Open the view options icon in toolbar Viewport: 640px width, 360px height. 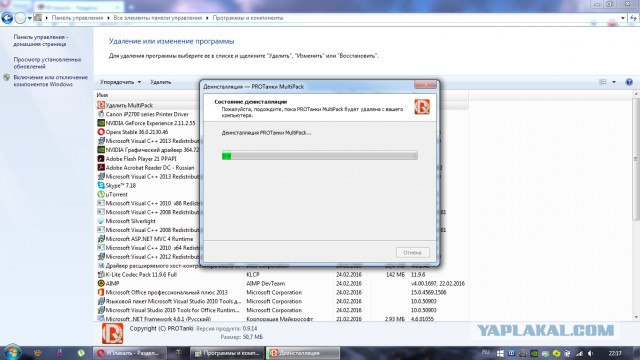point(603,82)
